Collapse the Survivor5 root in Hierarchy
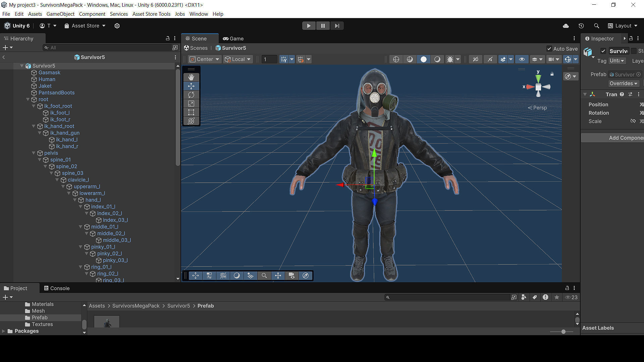 click(22, 66)
